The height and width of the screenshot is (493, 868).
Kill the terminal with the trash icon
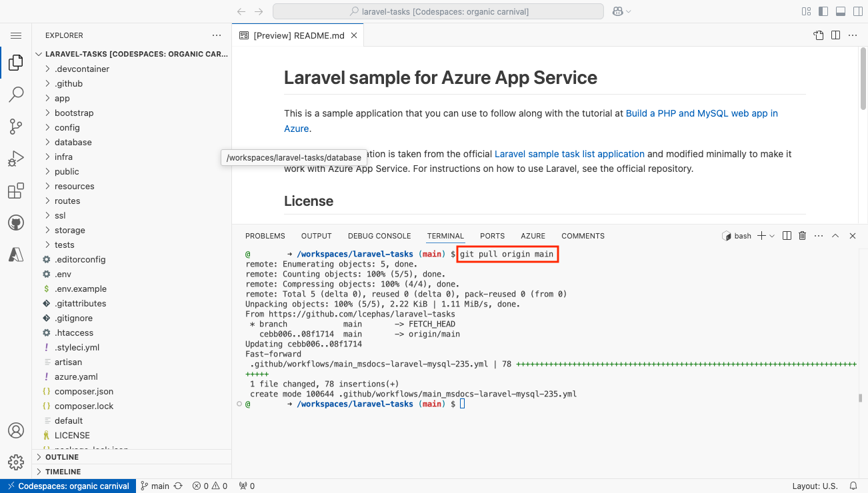tap(802, 235)
